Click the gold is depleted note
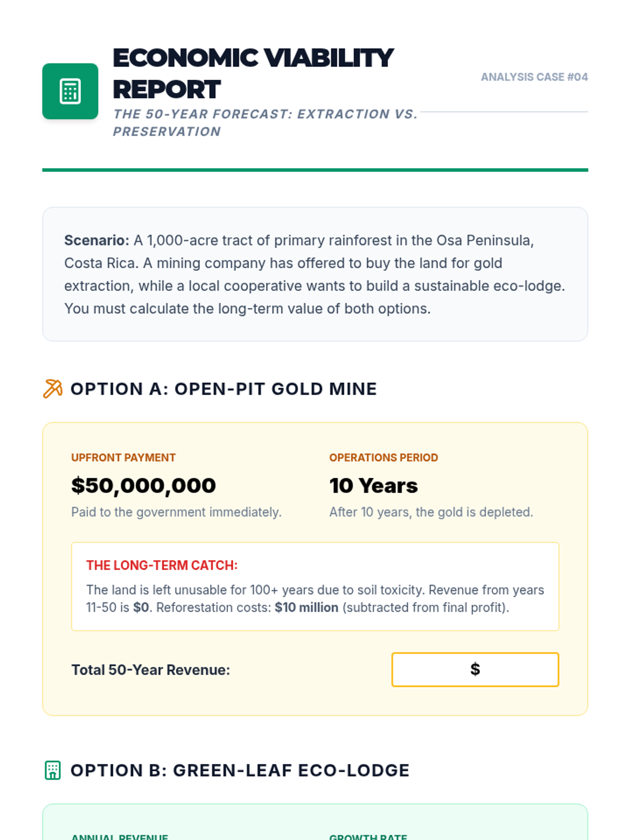 tap(431, 512)
